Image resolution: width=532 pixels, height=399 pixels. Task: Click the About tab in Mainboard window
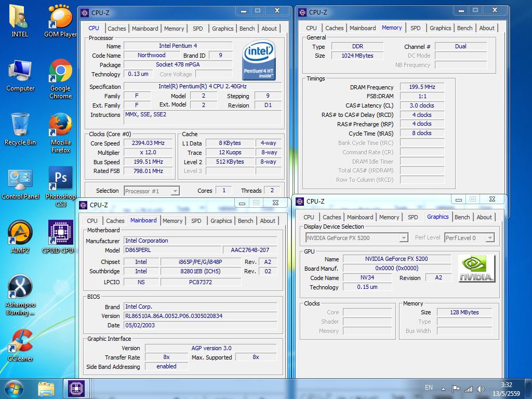[268, 221]
